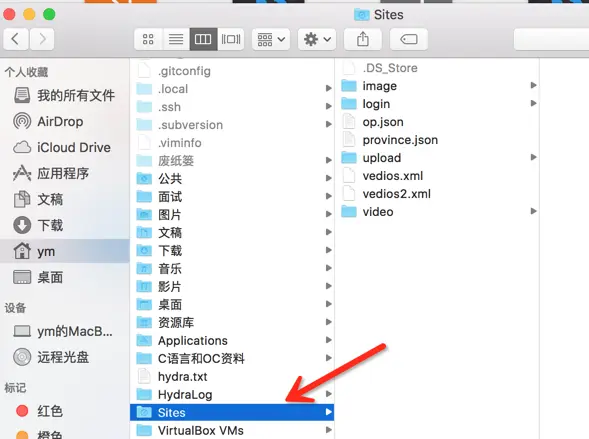Image resolution: width=589 pixels, height=439 pixels.
Task: Select the 文稿 folder in column
Action: point(232,232)
